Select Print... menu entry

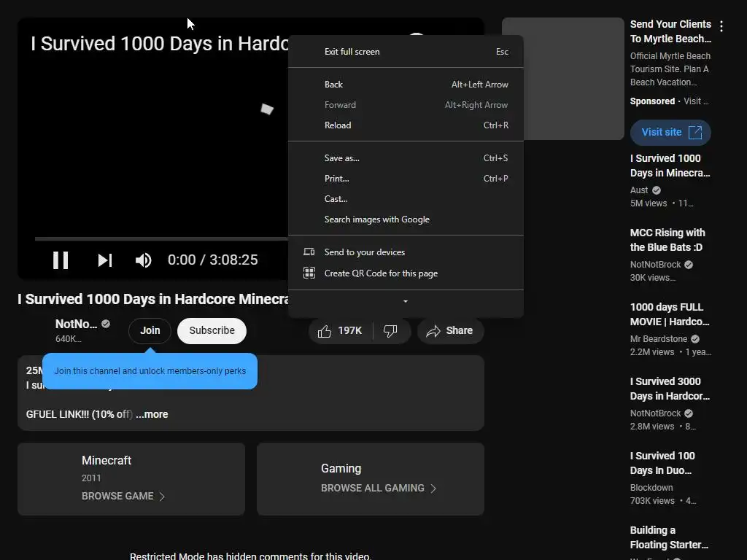click(x=406, y=179)
